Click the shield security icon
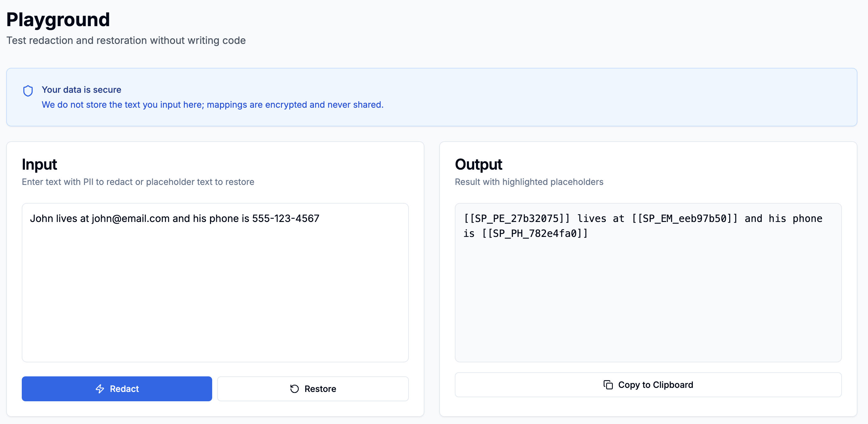 (28, 91)
